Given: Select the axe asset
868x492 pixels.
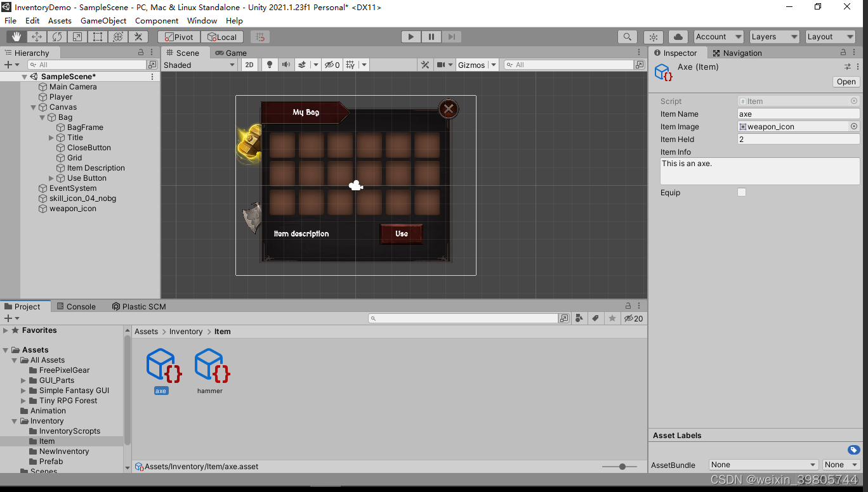Looking at the screenshot, I should point(164,371).
